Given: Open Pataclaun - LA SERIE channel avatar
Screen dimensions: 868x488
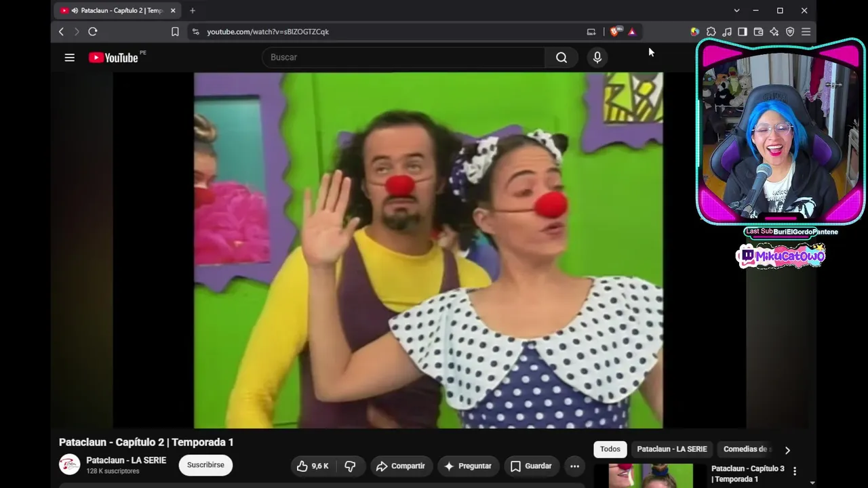Looking at the screenshot, I should coord(69,465).
